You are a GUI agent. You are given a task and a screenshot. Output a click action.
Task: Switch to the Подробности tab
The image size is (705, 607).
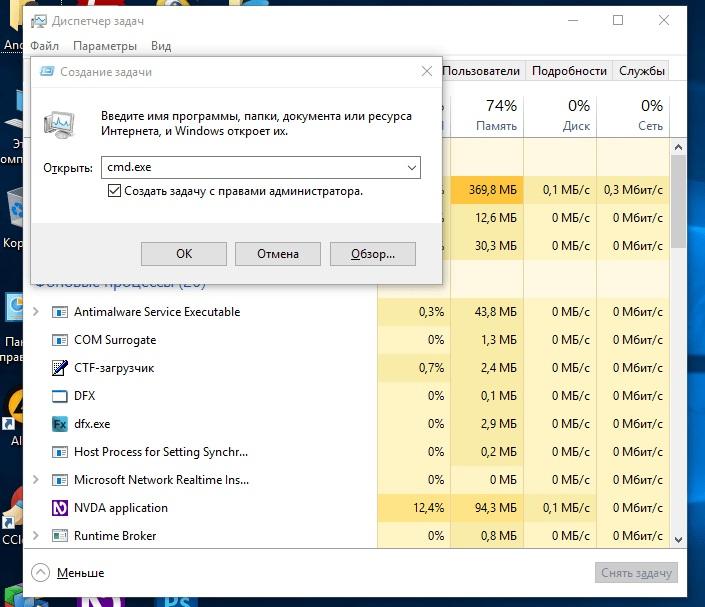[x=569, y=71]
